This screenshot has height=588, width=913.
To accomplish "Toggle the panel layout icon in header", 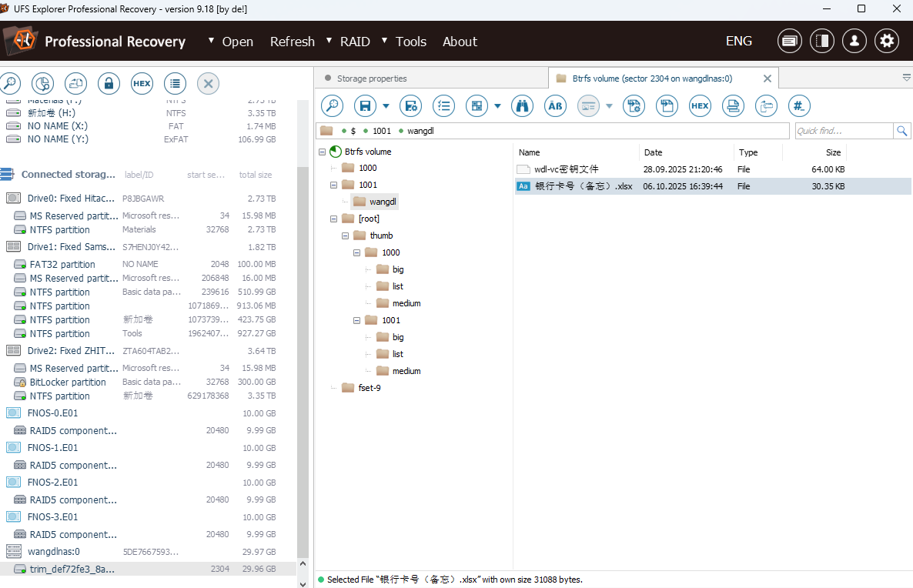I will (x=821, y=42).
